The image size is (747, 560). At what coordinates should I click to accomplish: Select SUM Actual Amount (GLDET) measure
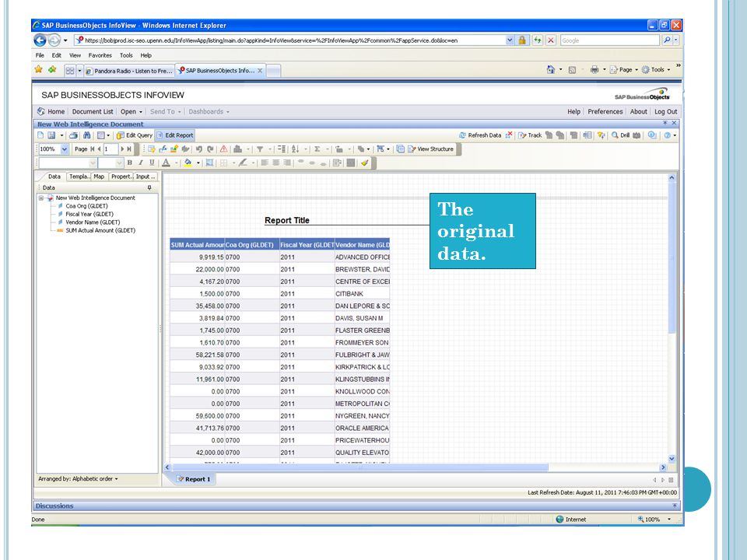point(100,230)
